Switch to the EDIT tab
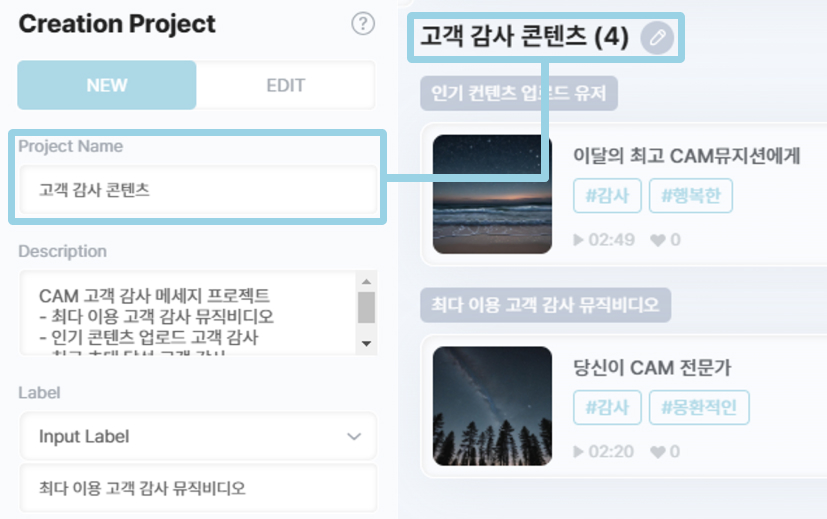The width and height of the screenshot is (827, 519). [x=285, y=85]
